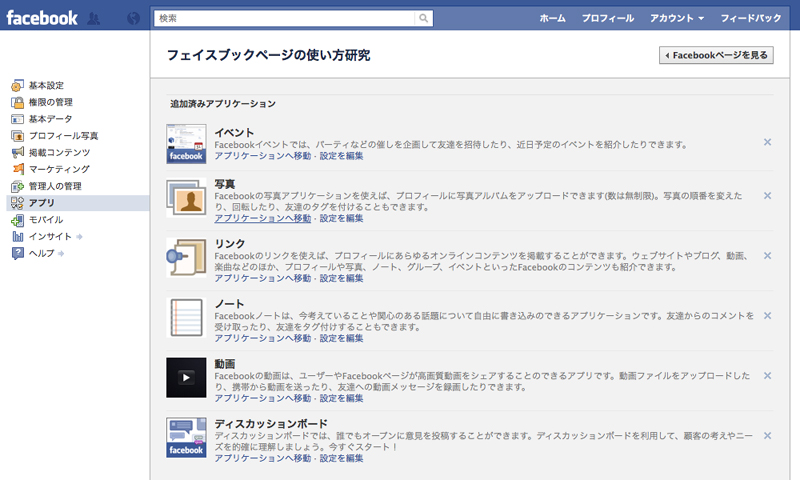The image size is (800, 480).
Task: Open 掲載コンテンツ in the sidebar
Action: click(x=59, y=153)
